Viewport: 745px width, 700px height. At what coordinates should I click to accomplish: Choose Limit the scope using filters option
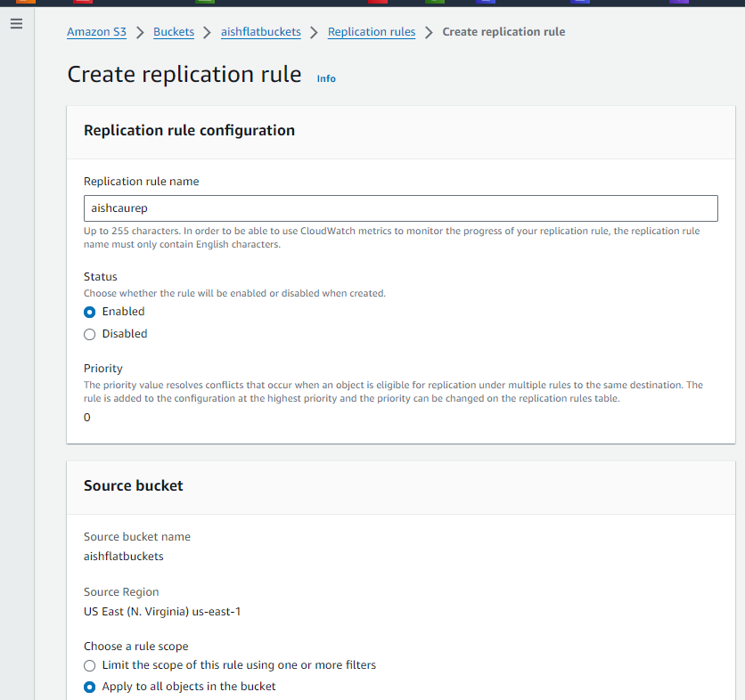(89, 665)
